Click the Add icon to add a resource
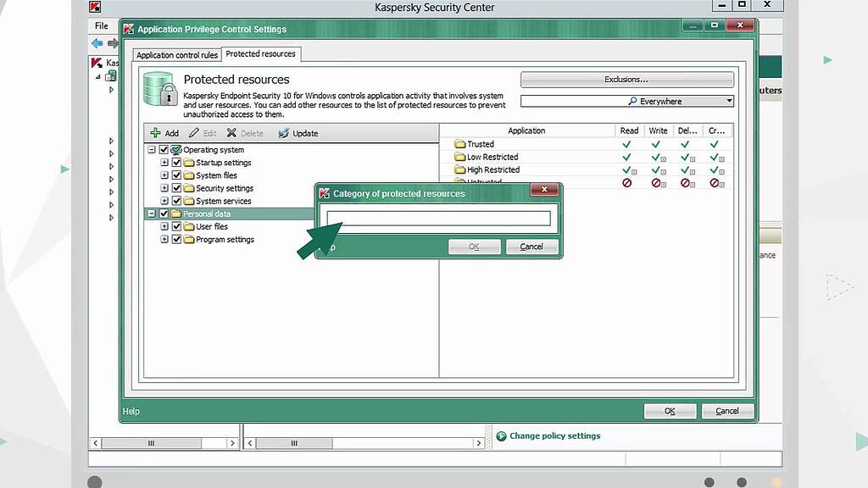The image size is (868, 488). [x=156, y=133]
